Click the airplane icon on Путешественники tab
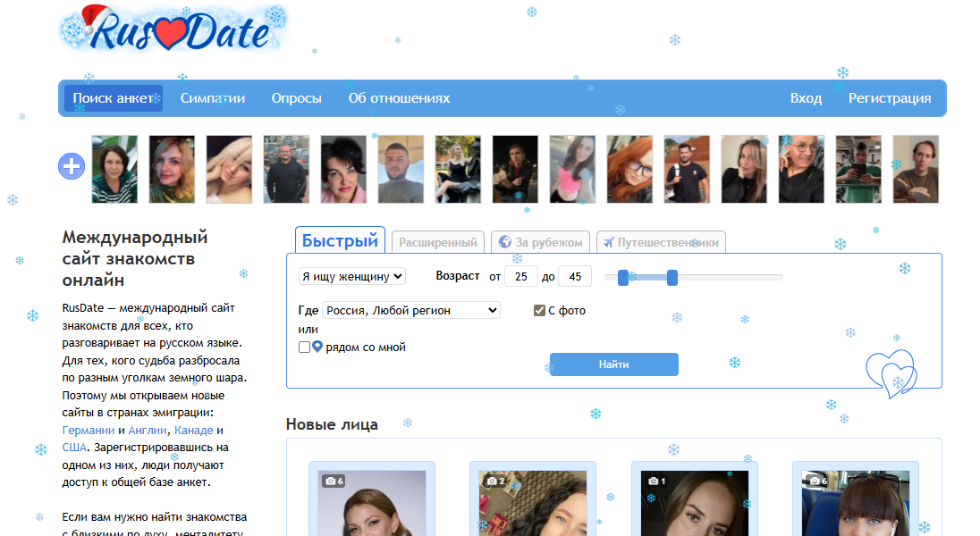Image resolution: width=980 pixels, height=536 pixels. point(609,242)
